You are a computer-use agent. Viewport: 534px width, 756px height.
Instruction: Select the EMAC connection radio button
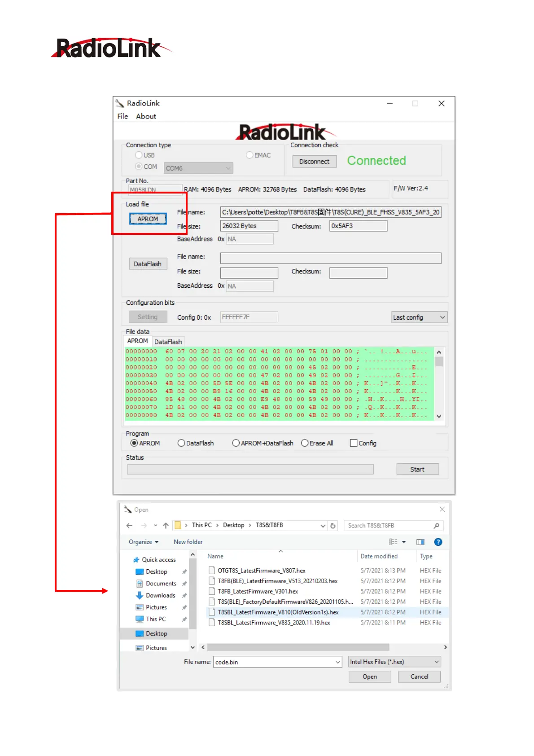249,155
